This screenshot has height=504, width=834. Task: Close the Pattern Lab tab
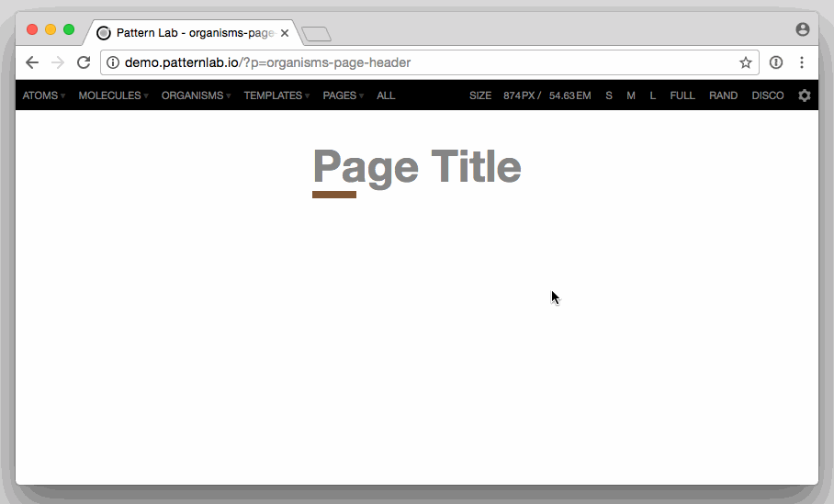click(285, 33)
